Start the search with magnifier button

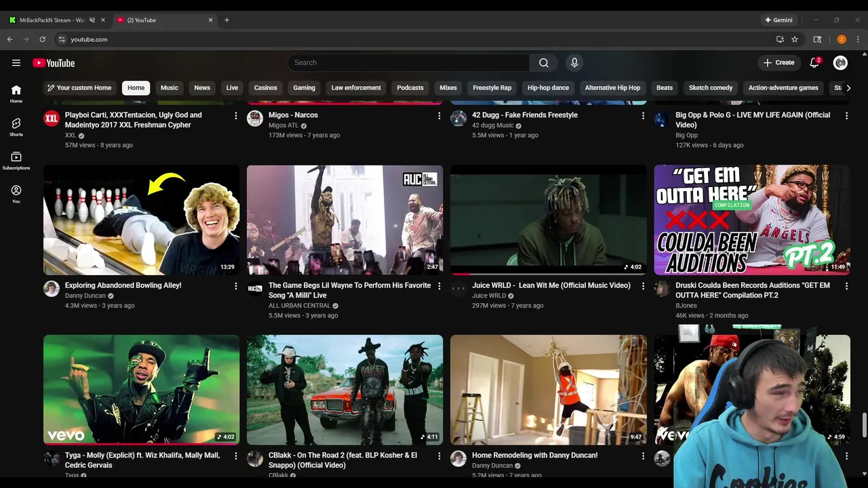[x=544, y=63]
